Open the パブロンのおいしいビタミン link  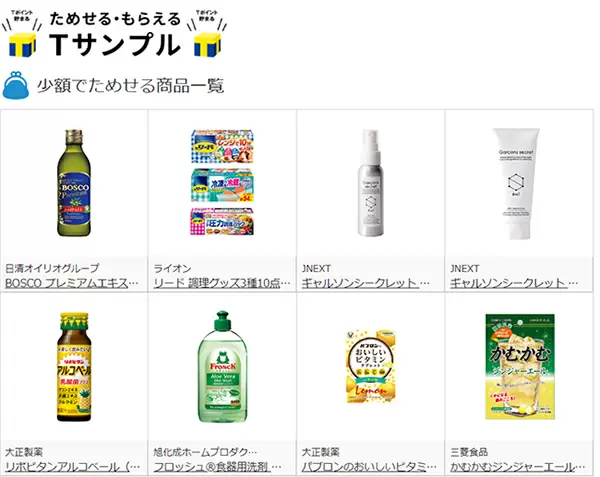click(x=369, y=467)
